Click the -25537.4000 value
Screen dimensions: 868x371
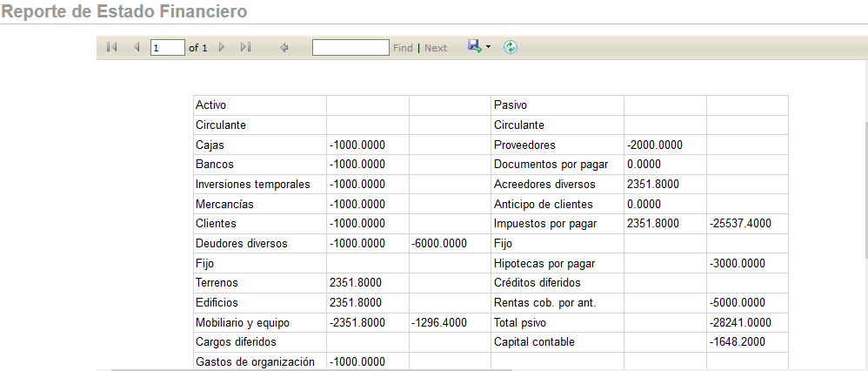point(740,224)
